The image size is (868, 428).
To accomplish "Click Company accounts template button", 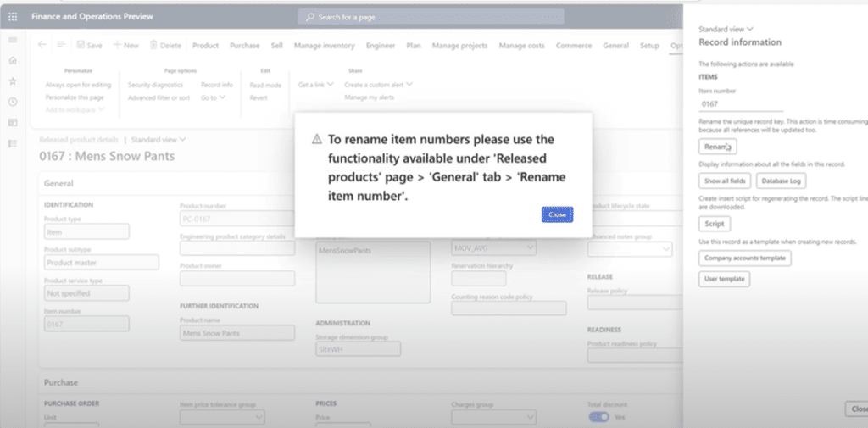I will [744, 258].
